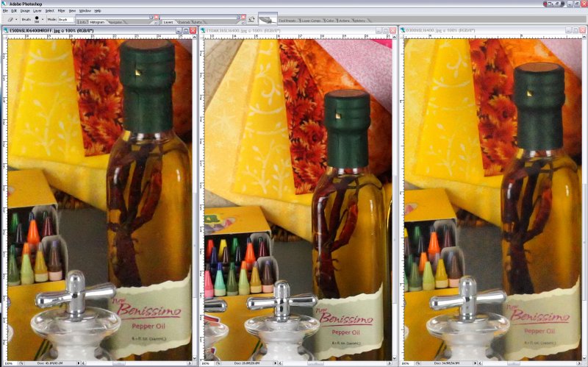The width and height of the screenshot is (588, 367).
Task: Click the Adobe Photoshop application icon
Action: click(x=4, y=4)
